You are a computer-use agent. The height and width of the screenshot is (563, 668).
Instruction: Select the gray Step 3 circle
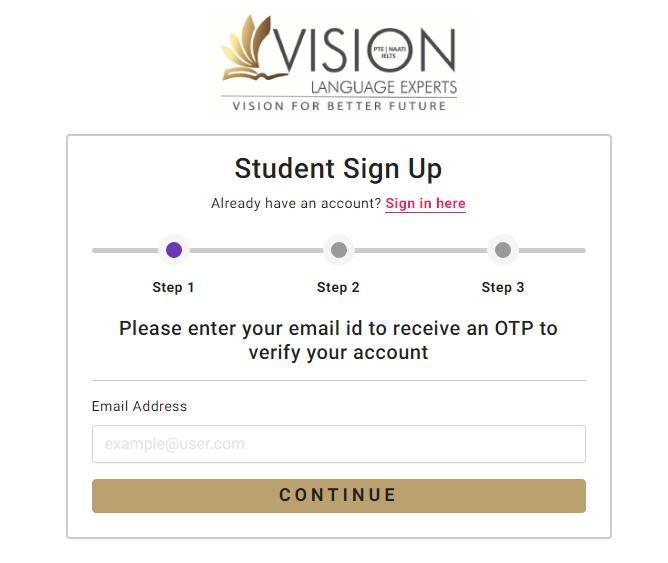(503, 250)
